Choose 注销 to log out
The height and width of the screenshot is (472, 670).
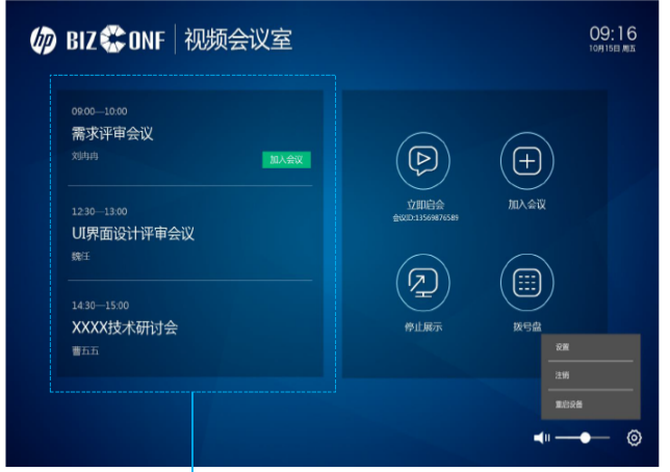coord(563,375)
